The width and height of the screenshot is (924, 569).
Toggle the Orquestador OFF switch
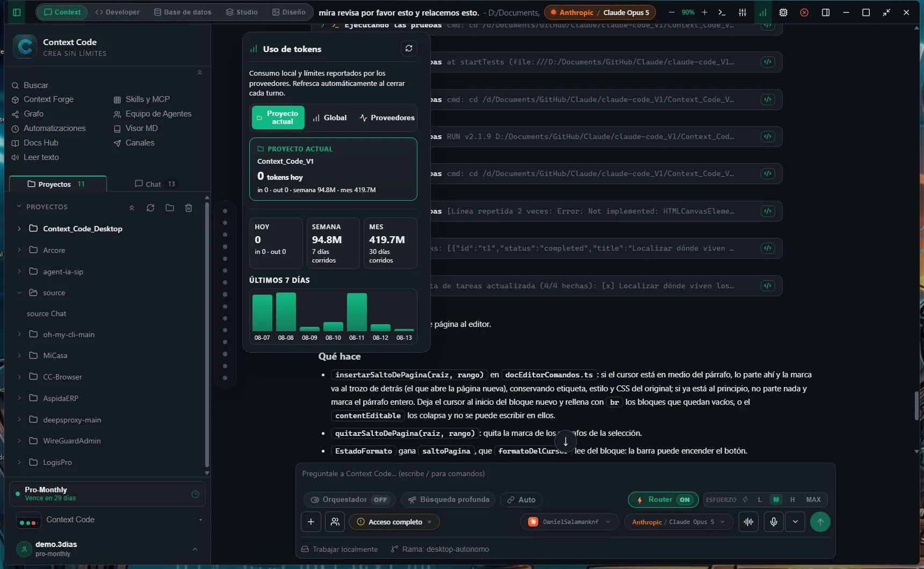pos(349,500)
